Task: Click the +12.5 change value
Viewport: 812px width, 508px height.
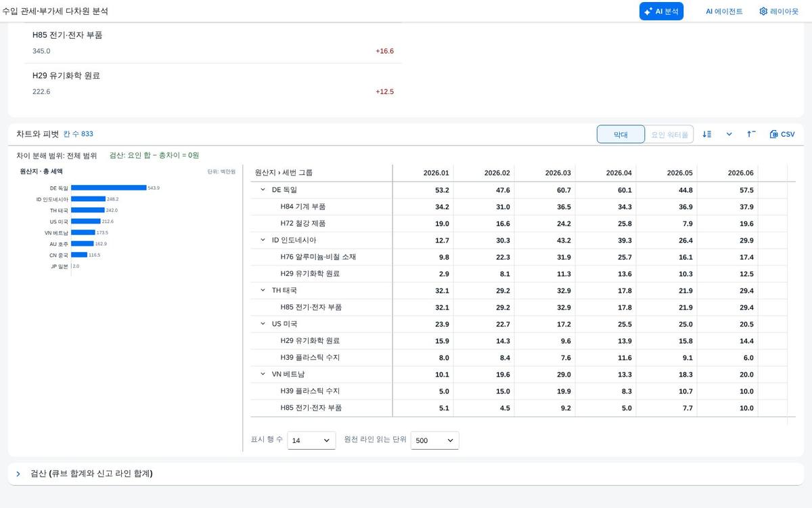Action: pos(384,91)
